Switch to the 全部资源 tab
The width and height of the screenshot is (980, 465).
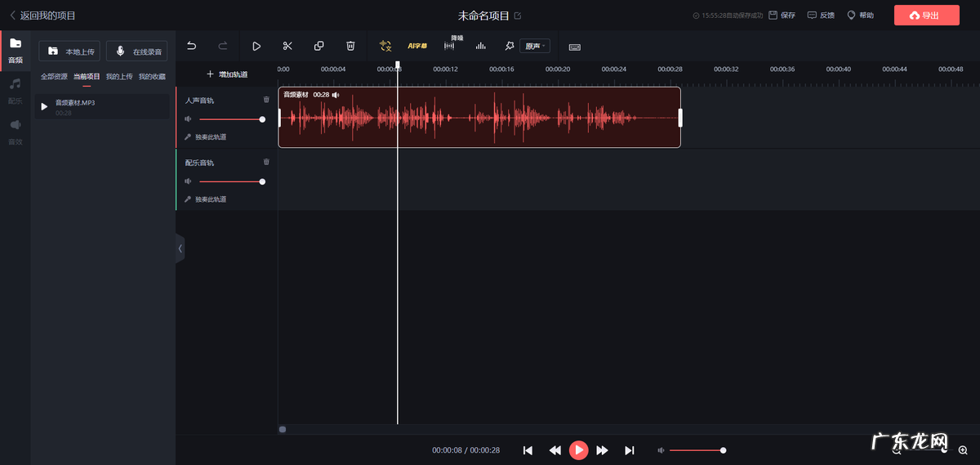coord(54,77)
